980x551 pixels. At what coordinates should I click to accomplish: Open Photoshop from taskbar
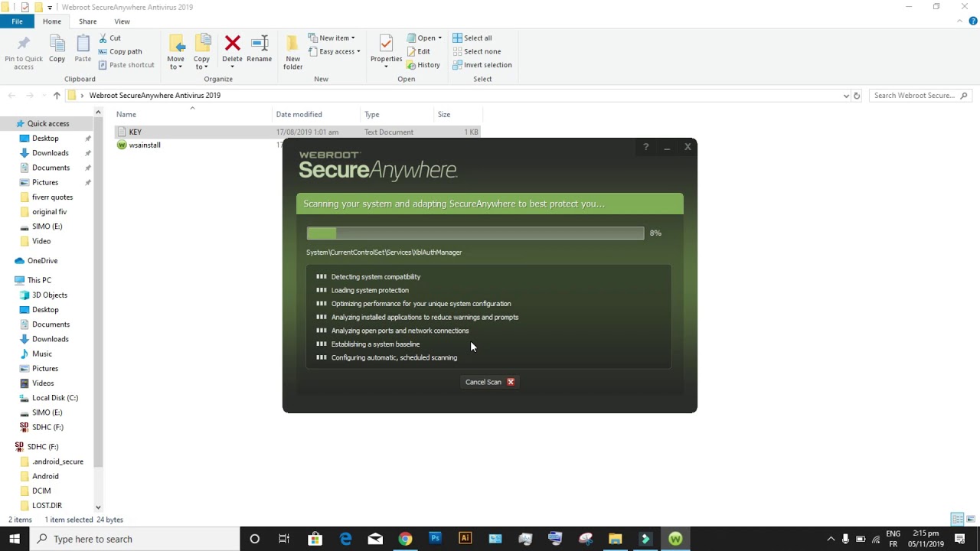pos(435,539)
